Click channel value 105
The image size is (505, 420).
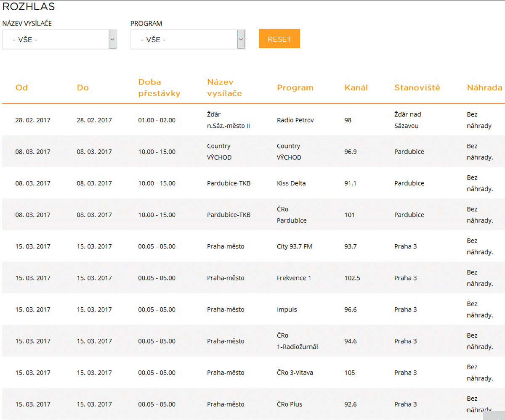click(x=349, y=372)
